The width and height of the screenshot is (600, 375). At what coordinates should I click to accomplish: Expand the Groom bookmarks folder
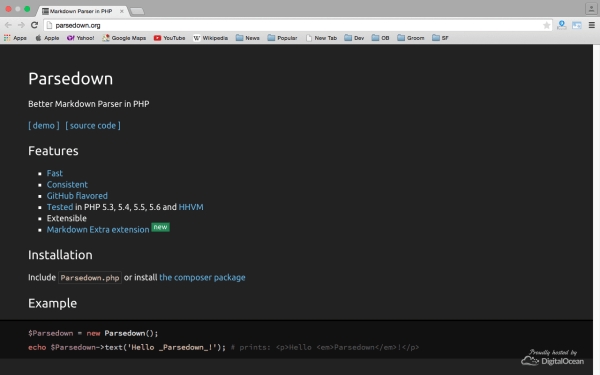(411, 38)
